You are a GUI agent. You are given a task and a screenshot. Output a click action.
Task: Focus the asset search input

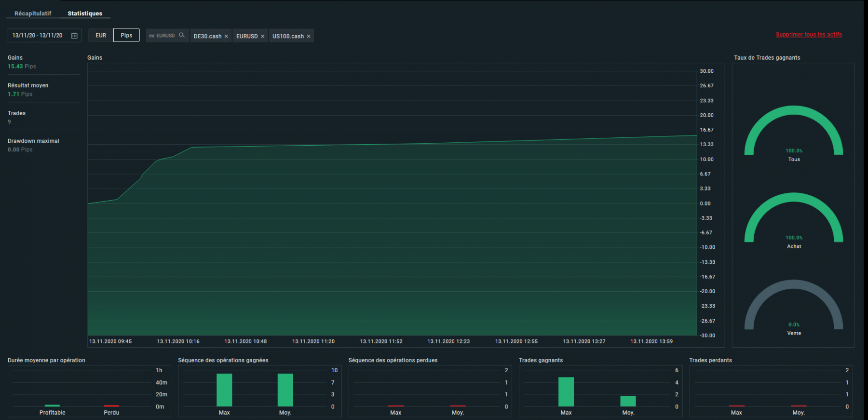point(162,36)
